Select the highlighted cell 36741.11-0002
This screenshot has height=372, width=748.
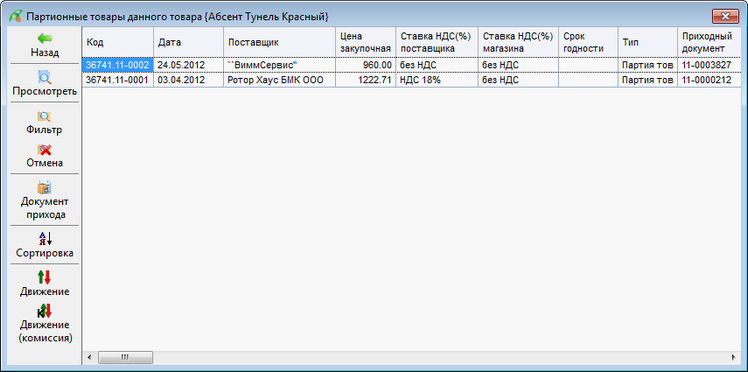point(118,65)
